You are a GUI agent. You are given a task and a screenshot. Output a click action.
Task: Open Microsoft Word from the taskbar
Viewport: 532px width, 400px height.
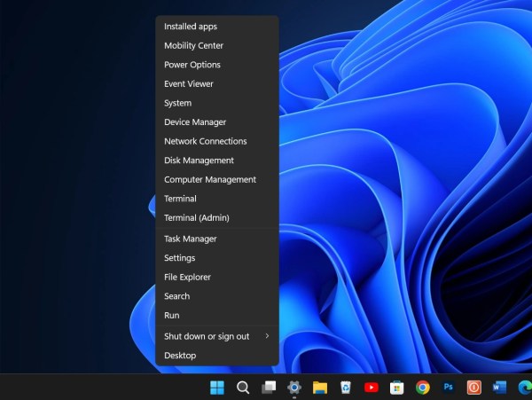(499, 388)
